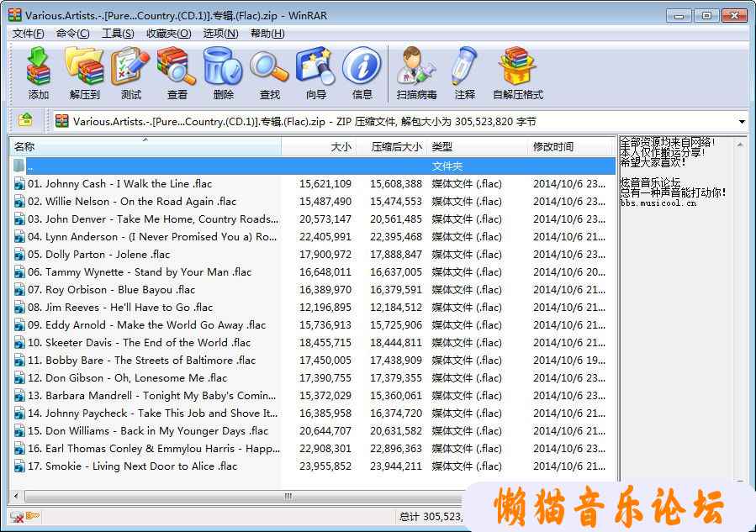Expand the archive path dropdown arrow
Viewport: 756px width, 532px height.
click(x=742, y=121)
